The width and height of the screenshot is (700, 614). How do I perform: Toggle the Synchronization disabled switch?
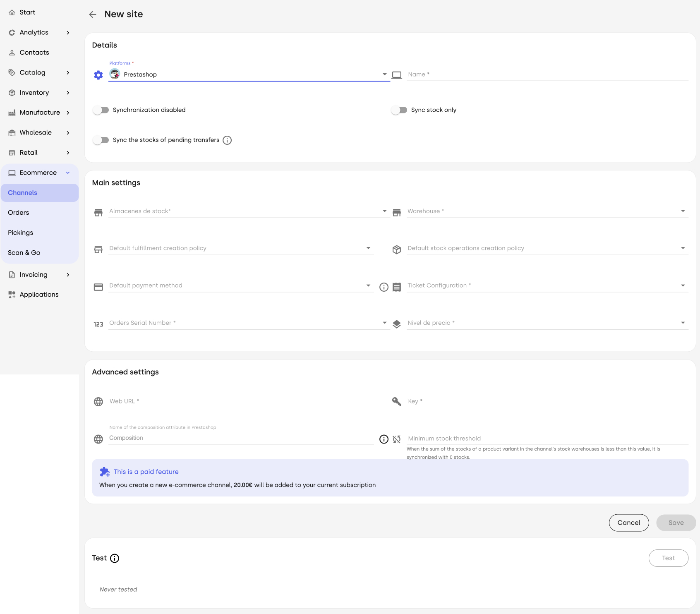coord(101,110)
